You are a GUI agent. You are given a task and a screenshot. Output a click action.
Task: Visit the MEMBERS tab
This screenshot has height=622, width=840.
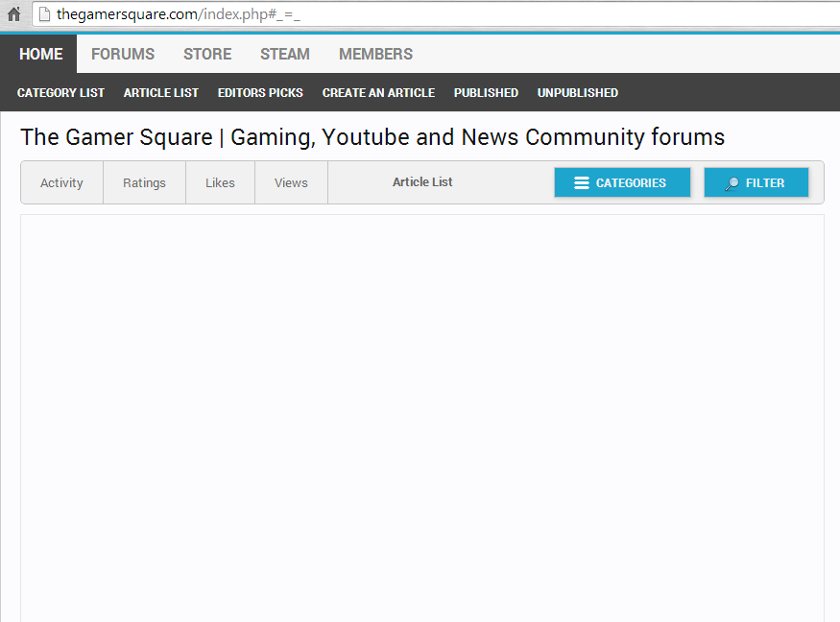(x=375, y=54)
